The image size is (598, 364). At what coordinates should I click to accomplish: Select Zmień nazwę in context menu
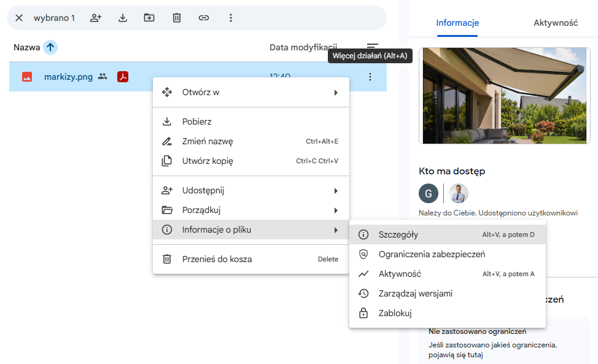[251, 141]
